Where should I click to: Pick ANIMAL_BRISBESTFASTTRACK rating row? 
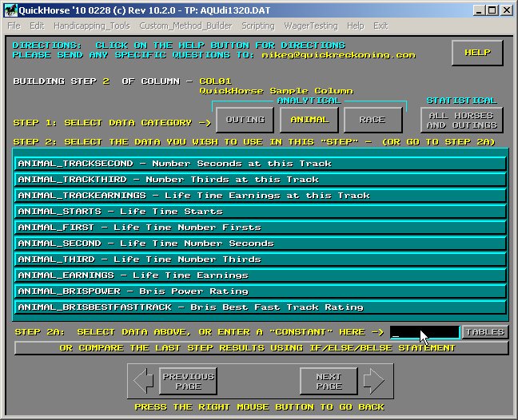pos(261,307)
